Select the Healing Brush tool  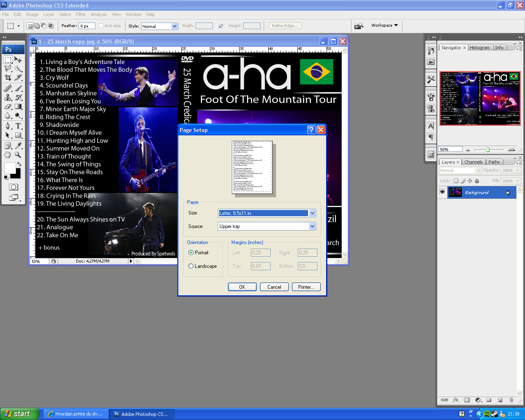tap(8, 88)
